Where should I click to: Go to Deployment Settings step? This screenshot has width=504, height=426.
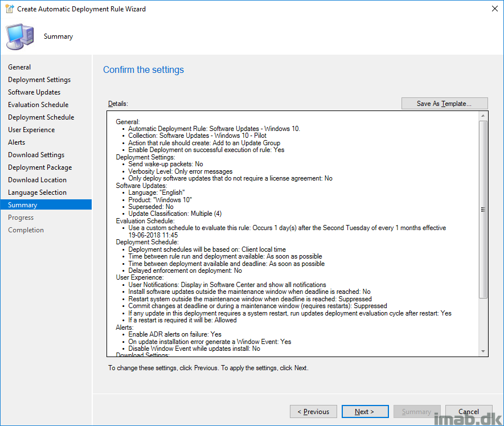(x=39, y=80)
